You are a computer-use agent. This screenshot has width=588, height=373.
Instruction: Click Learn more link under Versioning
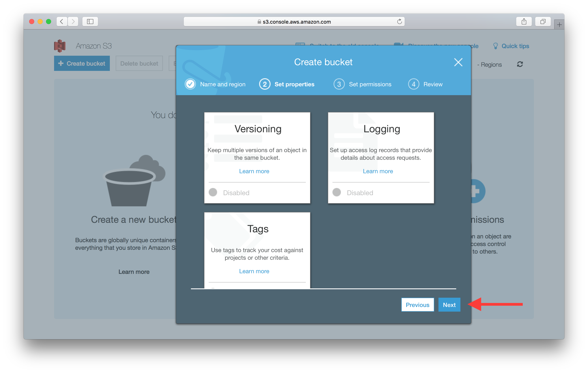click(x=254, y=171)
